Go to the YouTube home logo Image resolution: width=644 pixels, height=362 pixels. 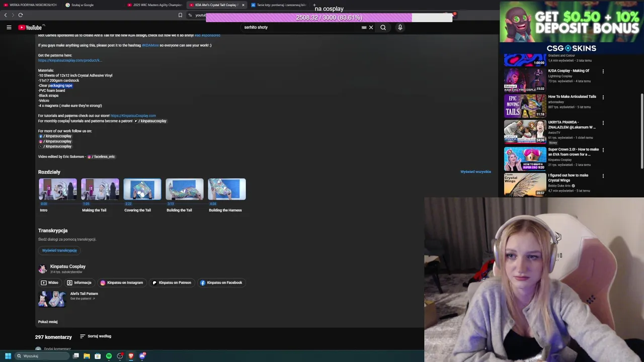(30, 28)
